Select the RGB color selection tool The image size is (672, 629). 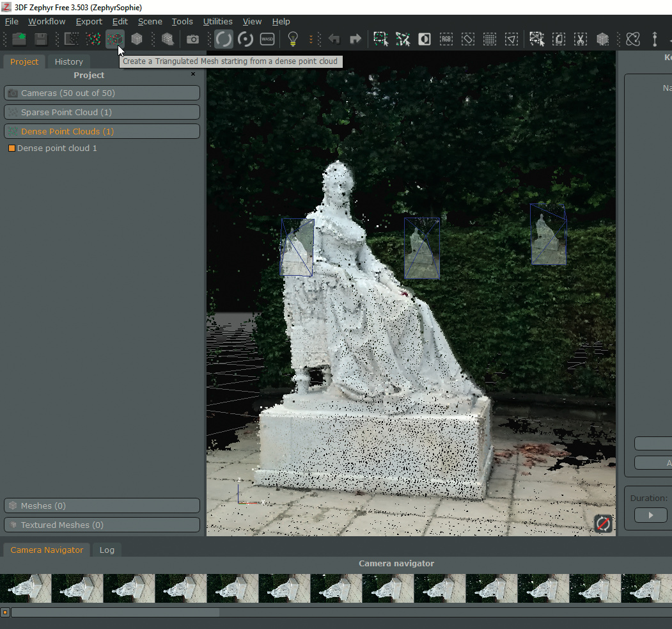tap(446, 40)
